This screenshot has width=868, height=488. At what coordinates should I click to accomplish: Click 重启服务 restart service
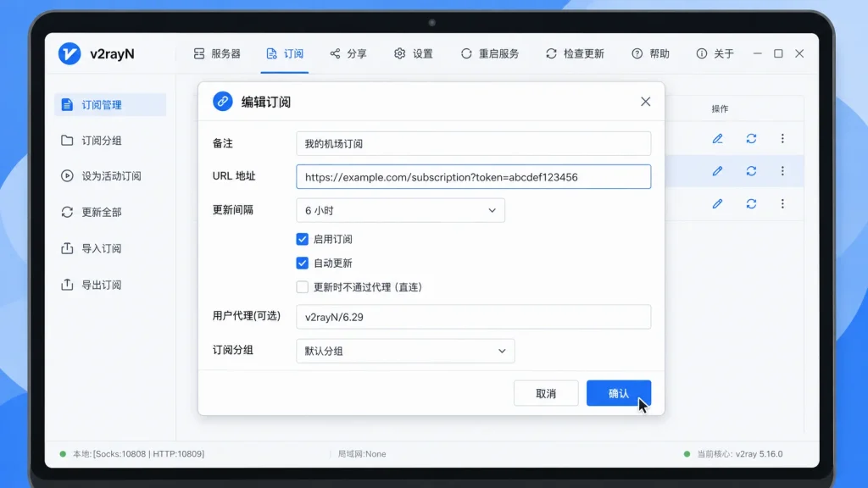[x=490, y=53]
